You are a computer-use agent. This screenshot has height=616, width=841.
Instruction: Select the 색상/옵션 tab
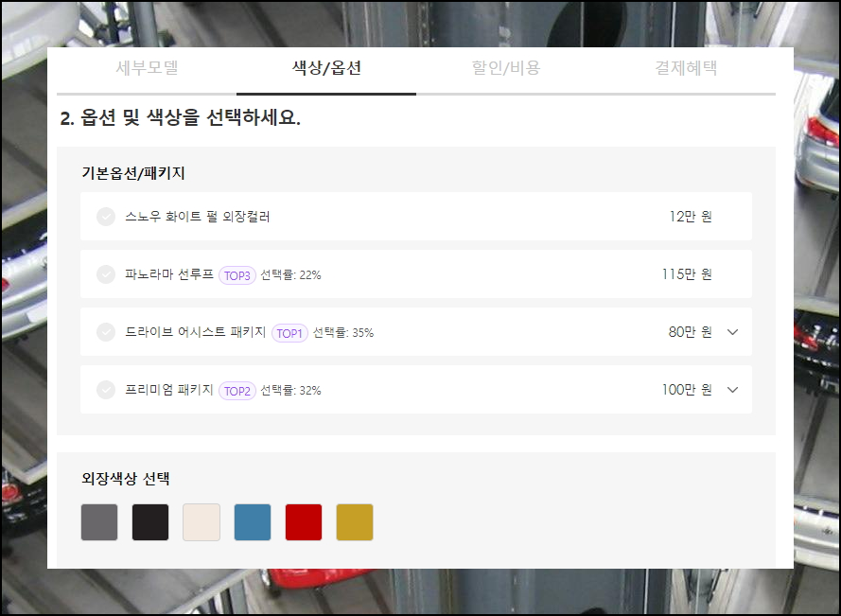click(326, 68)
